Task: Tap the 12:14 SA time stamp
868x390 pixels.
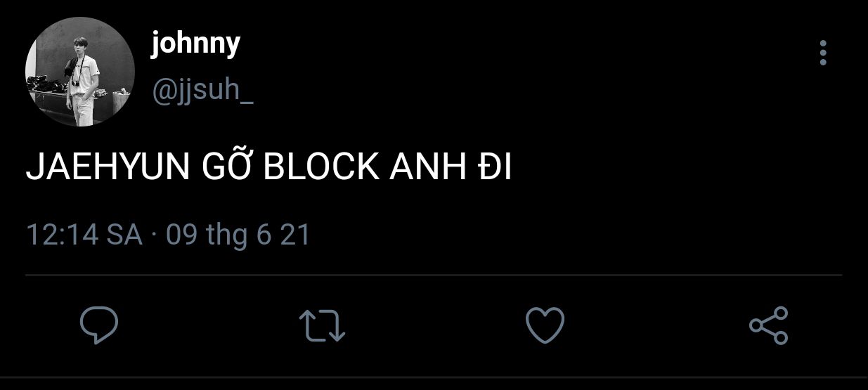Action: 84,234
